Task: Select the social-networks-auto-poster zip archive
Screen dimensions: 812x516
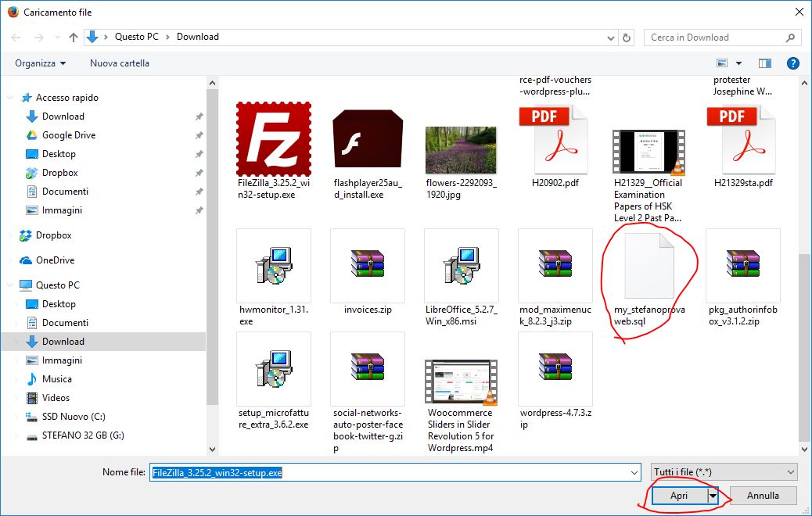Action: 368,369
